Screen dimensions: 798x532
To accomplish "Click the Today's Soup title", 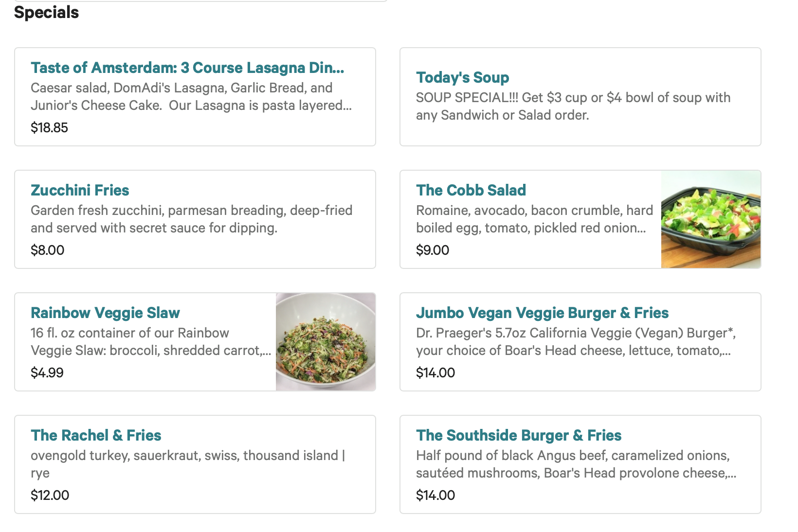I will [462, 77].
